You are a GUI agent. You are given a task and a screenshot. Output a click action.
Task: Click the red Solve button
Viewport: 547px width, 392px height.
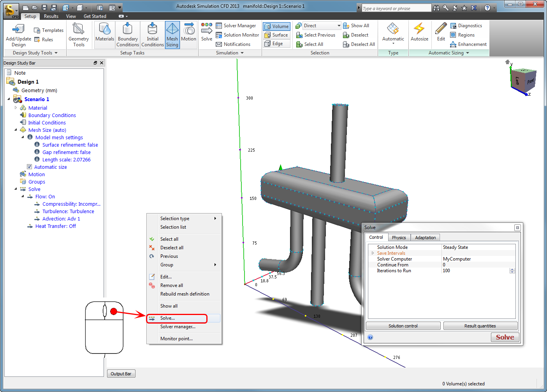click(x=505, y=337)
